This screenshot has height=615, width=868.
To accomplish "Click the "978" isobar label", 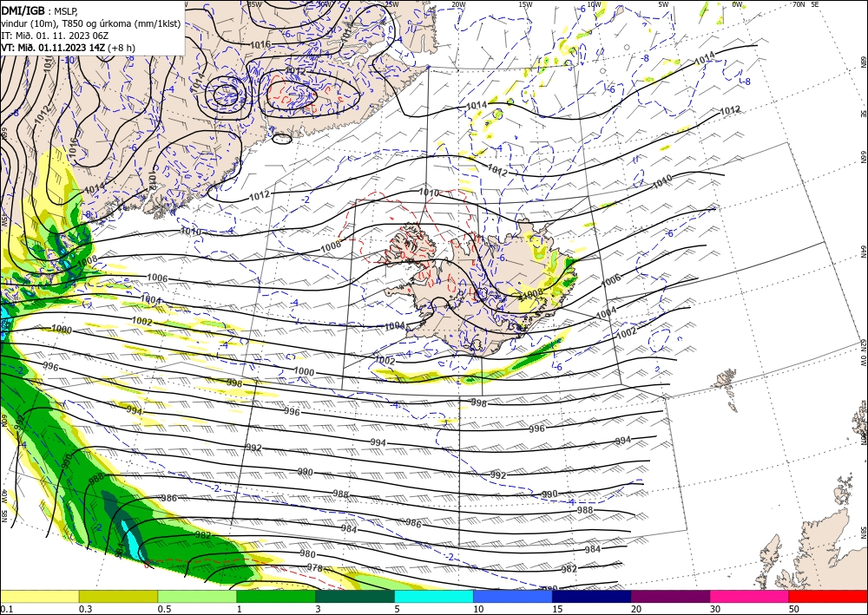I will click(x=314, y=567).
